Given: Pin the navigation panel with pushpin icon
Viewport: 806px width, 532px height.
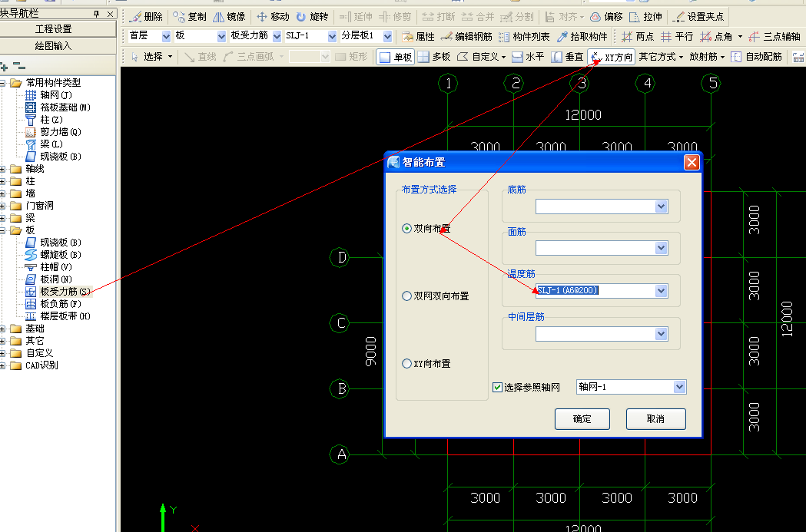Looking at the screenshot, I should coord(97,14).
